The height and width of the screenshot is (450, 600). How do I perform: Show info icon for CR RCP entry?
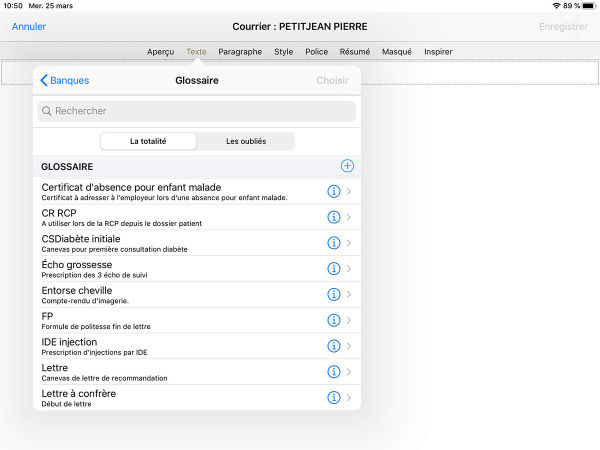point(334,217)
